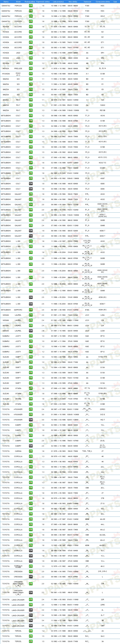Click petrol icon in RX-7 12AN2 row
120x644 pixels.
(31, 105)
